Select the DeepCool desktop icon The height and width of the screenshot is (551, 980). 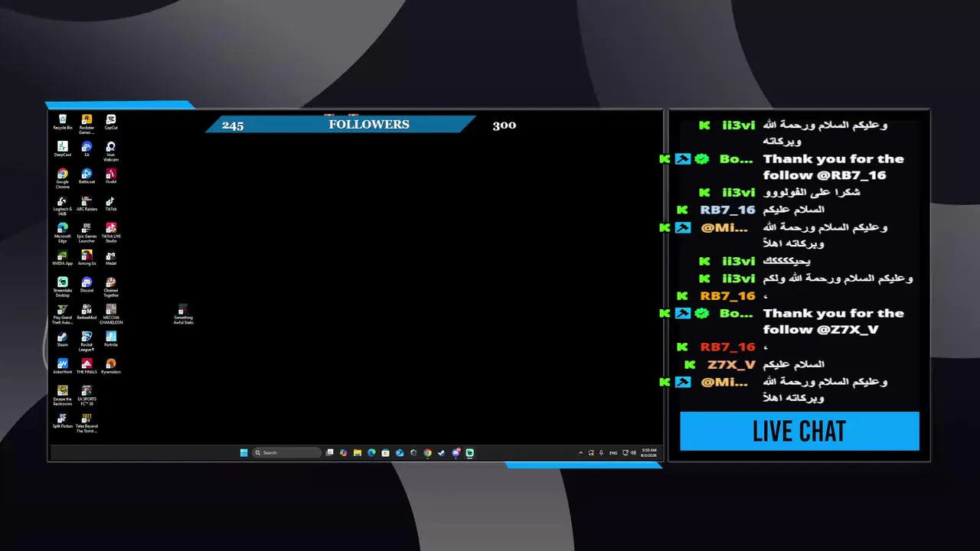[63, 148]
